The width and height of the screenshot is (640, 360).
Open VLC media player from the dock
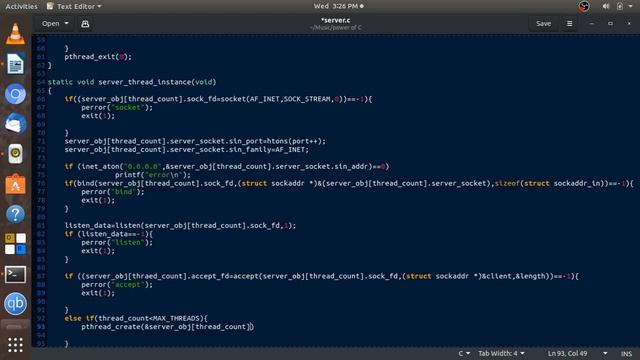[15, 34]
